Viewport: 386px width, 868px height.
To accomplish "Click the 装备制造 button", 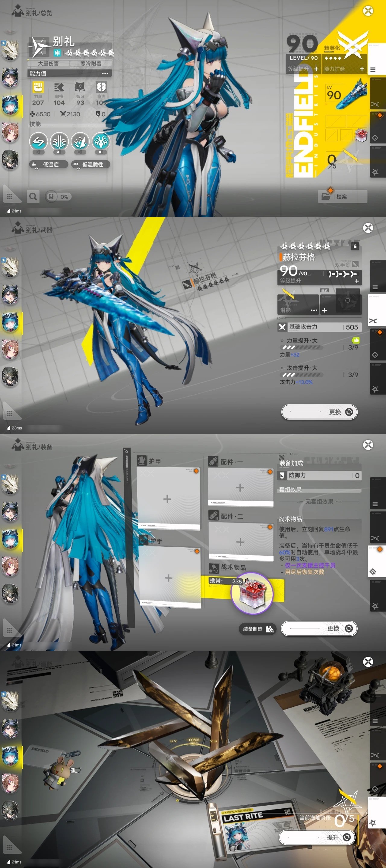I will tap(258, 629).
